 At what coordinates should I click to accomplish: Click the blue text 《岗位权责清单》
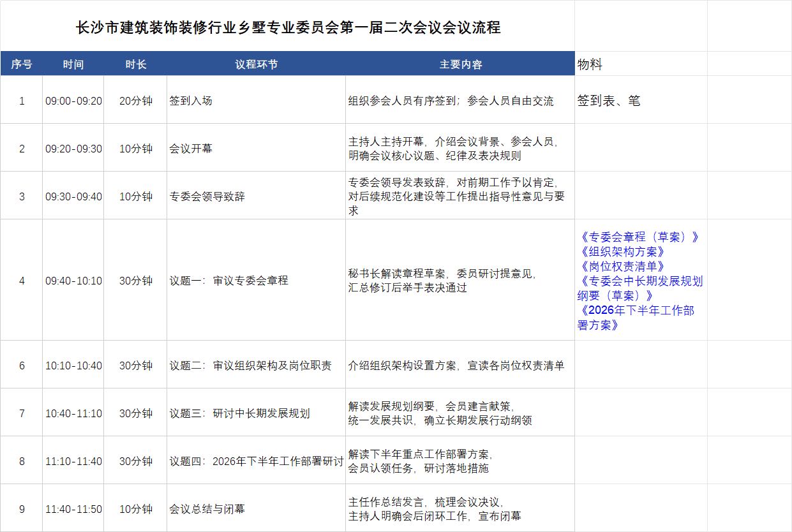coord(622,266)
